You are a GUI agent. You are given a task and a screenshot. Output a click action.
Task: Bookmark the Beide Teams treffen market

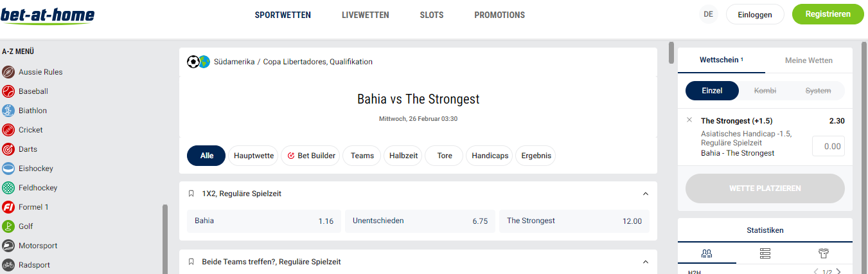click(191, 262)
